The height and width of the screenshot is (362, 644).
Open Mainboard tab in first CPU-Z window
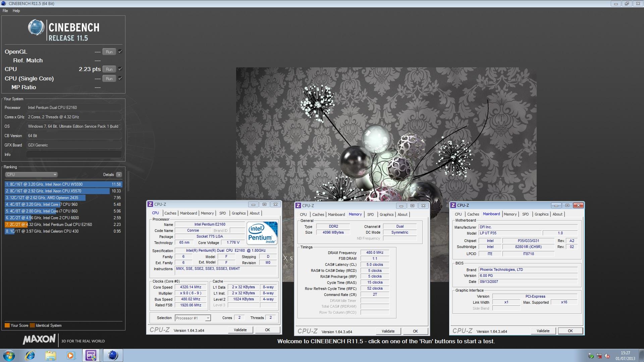[189, 213]
